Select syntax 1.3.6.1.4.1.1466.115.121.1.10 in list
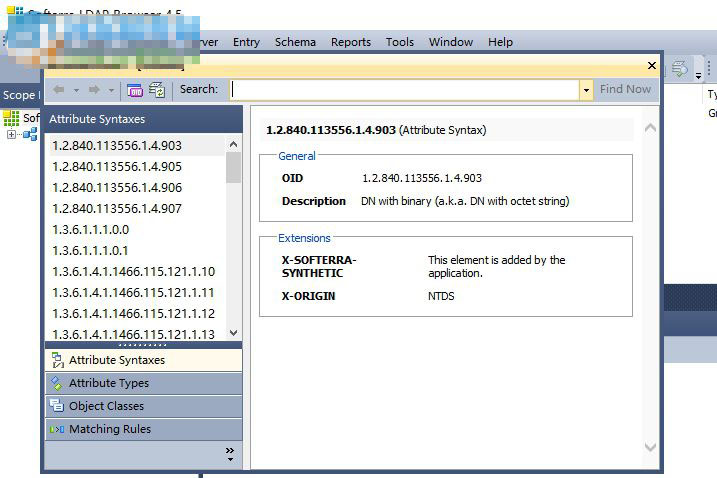The height and width of the screenshot is (478, 717). [133, 272]
